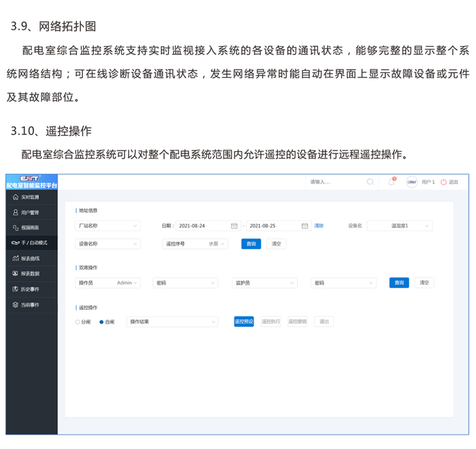The image size is (476, 449).
Task: Open 历史事件 in the sidebar
Action: 30,289
